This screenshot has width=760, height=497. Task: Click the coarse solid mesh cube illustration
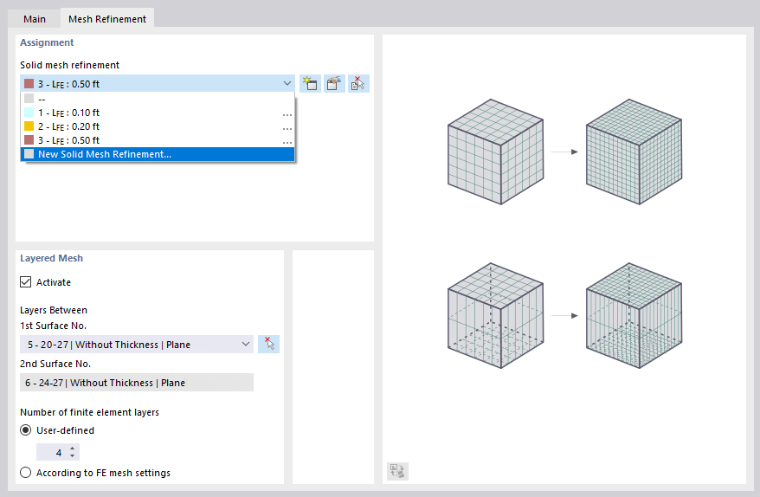pos(495,152)
